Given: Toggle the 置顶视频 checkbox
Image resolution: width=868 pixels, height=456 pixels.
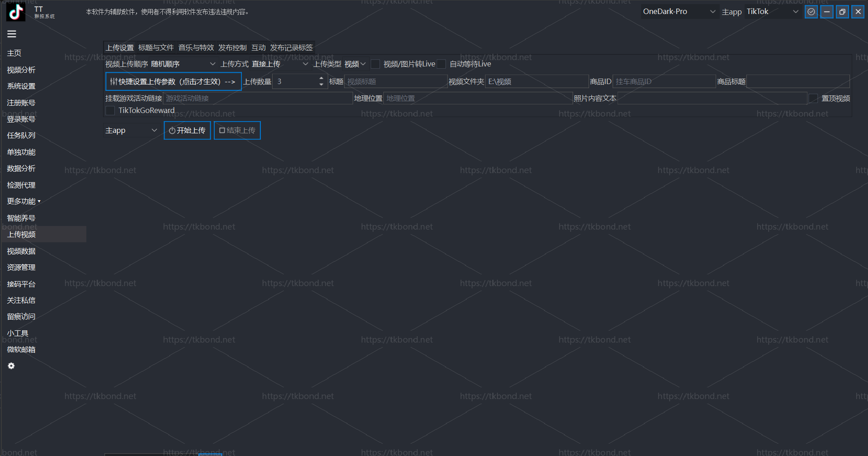Looking at the screenshot, I should [813, 99].
